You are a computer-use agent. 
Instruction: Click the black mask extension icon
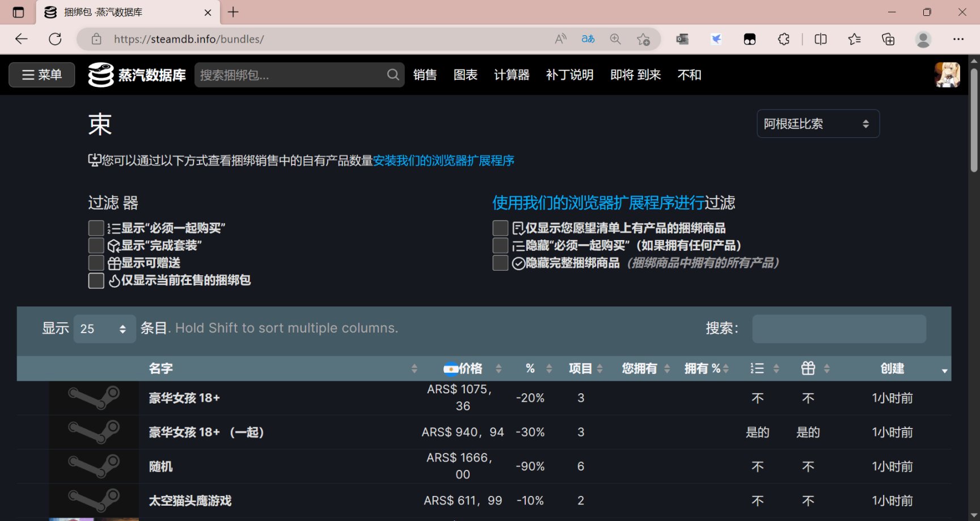[x=750, y=39]
